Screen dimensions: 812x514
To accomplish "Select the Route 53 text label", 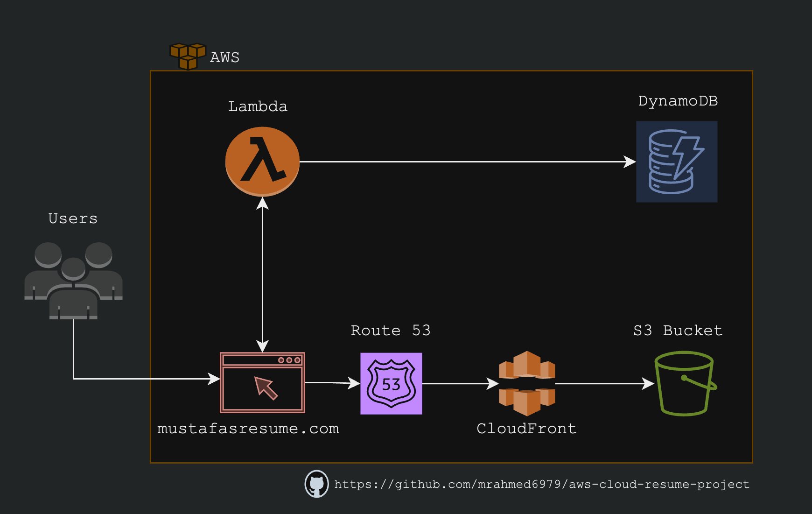I will [x=391, y=331].
